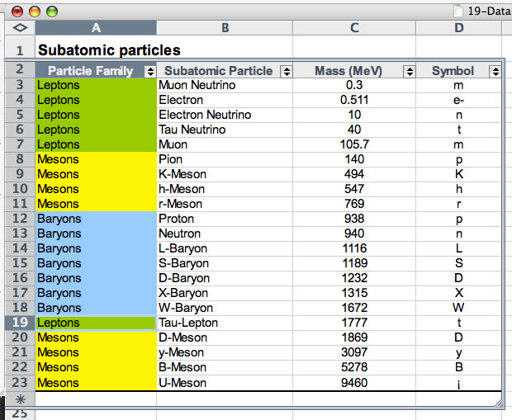The height and width of the screenshot is (420, 512).
Task: Select the 'Muon' cell in row 7
Action: click(x=225, y=144)
